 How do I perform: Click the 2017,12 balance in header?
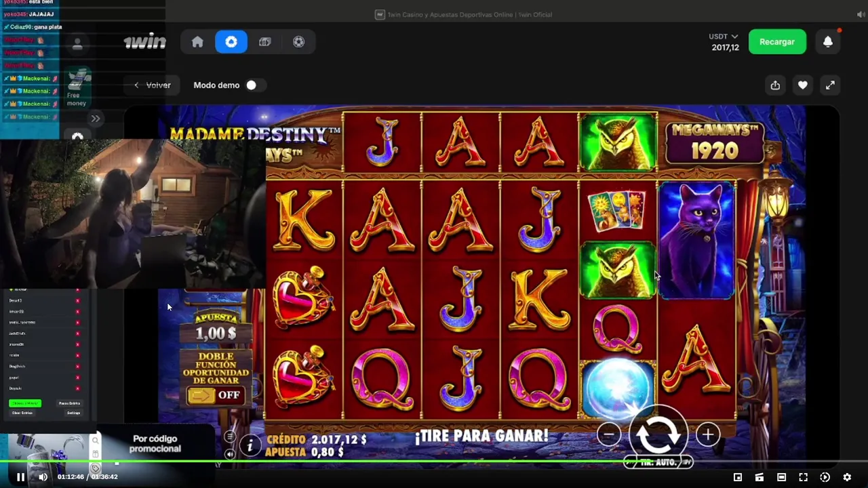(725, 47)
